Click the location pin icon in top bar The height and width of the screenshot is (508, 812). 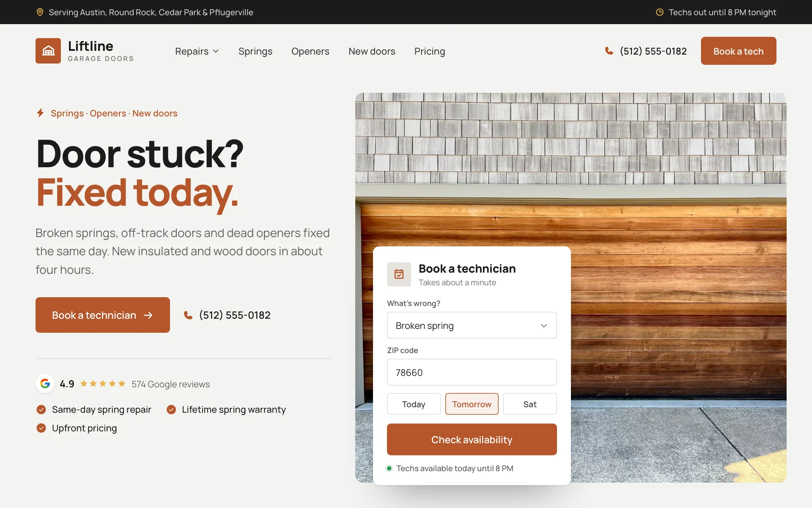pos(40,12)
